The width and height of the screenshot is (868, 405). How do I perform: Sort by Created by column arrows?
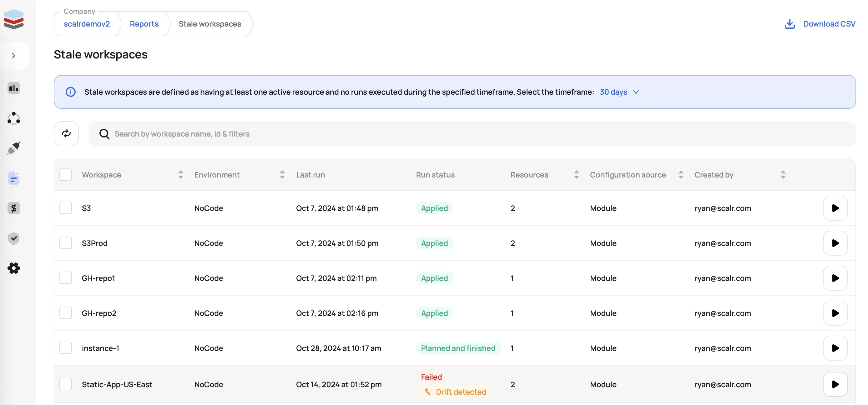click(x=783, y=174)
